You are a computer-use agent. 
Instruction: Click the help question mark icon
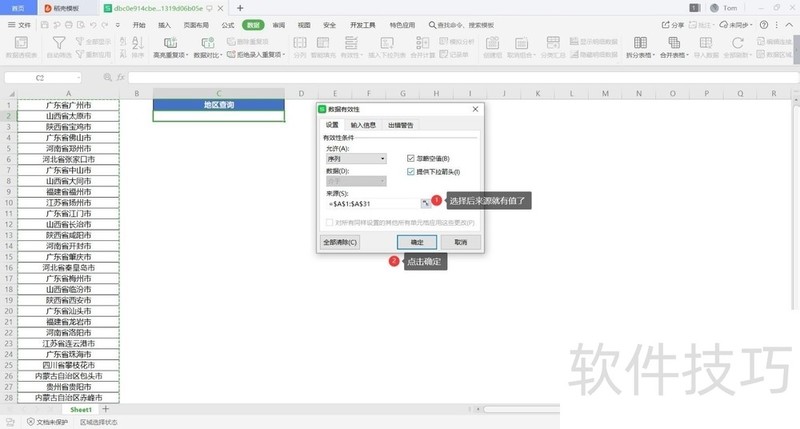tap(764, 24)
